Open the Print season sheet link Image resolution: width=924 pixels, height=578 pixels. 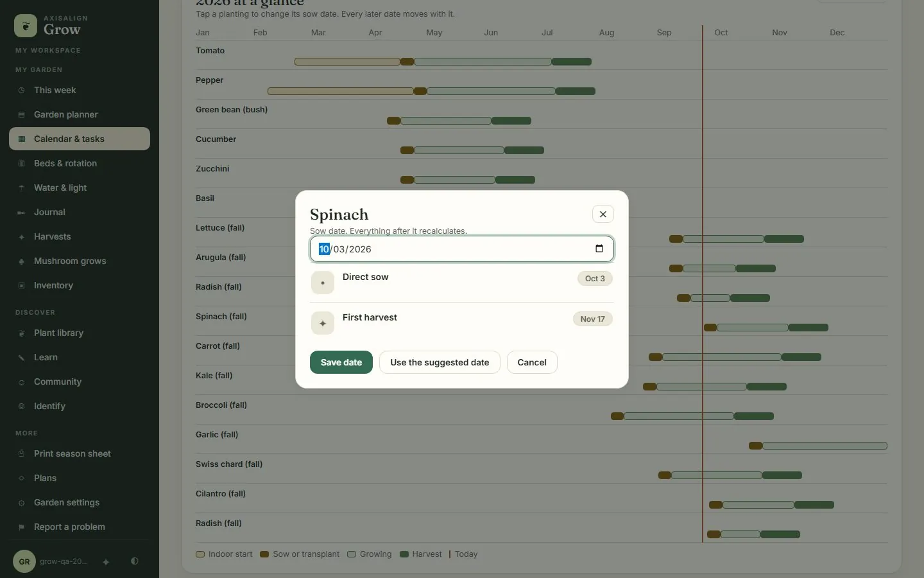pos(80,453)
